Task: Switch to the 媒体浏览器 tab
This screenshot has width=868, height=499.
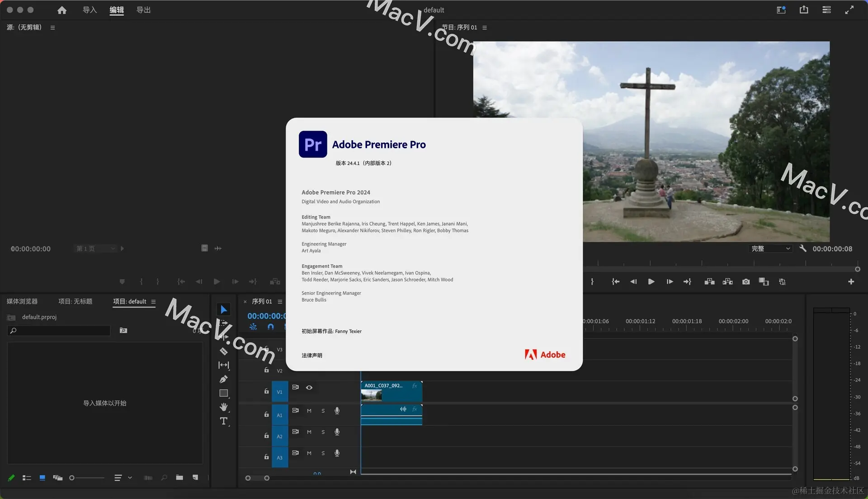Action: pos(22,302)
